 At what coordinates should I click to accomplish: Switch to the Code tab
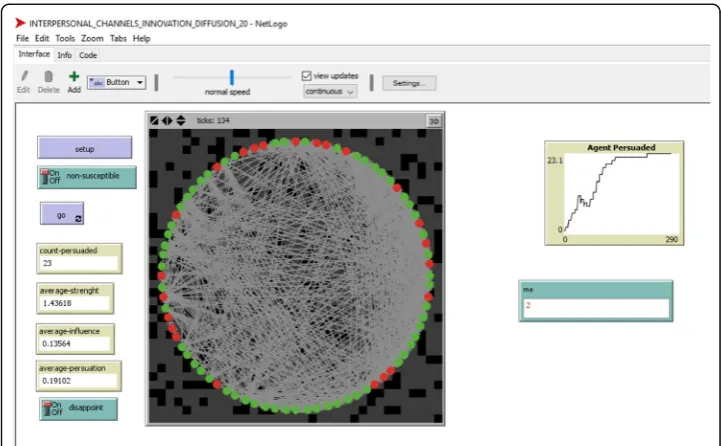88,55
